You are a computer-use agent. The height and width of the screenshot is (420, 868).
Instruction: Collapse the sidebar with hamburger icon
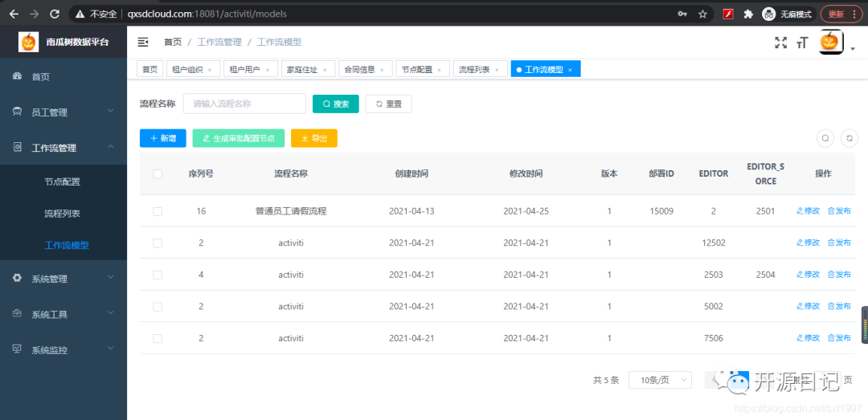(143, 42)
